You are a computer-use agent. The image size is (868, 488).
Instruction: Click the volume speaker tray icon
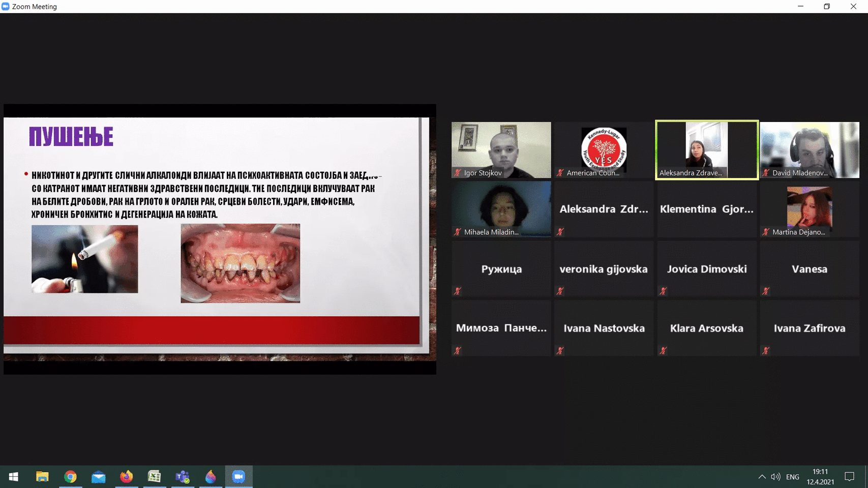tap(775, 477)
